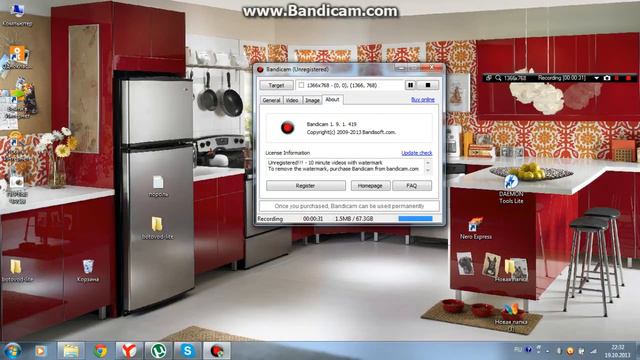Open Windows Explorer from the taskbar

pos(71,351)
